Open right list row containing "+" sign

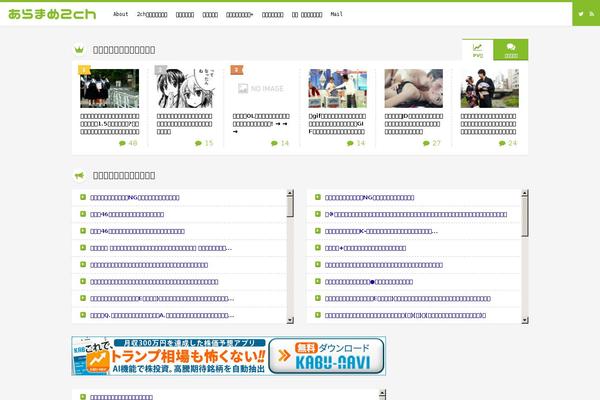pyautogui.click(x=414, y=248)
